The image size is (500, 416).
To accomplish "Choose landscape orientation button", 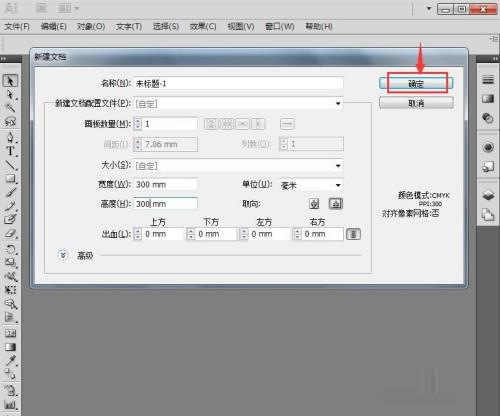I will tap(336, 204).
